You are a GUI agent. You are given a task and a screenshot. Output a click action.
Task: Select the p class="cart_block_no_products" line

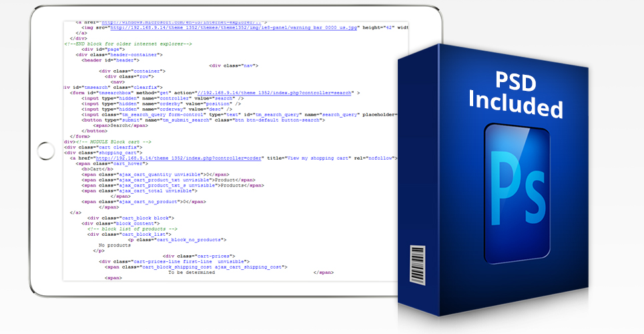click(177, 240)
